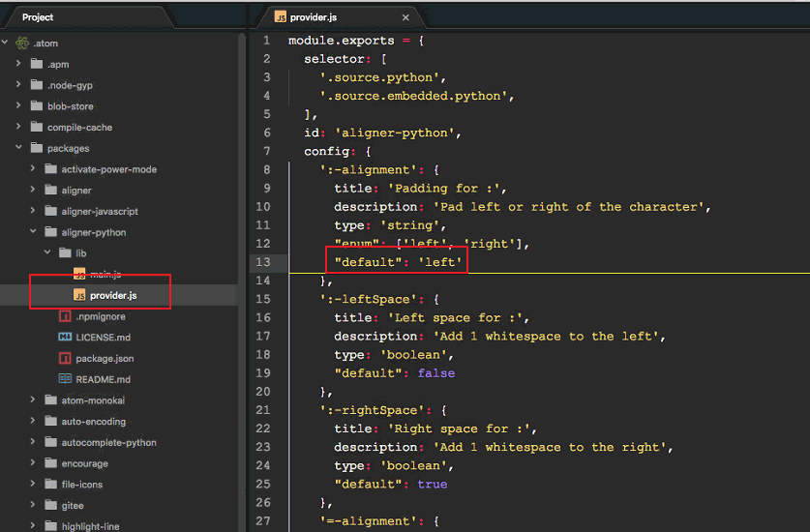
Task: Click the JS file icon for main.js
Action: (x=79, y=275)
